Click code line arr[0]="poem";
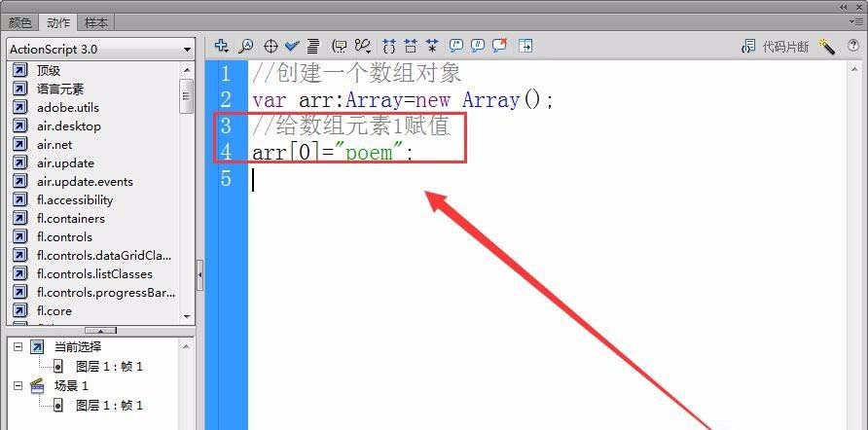The height and width of the screenshot is (430, 868). [333, 152]
